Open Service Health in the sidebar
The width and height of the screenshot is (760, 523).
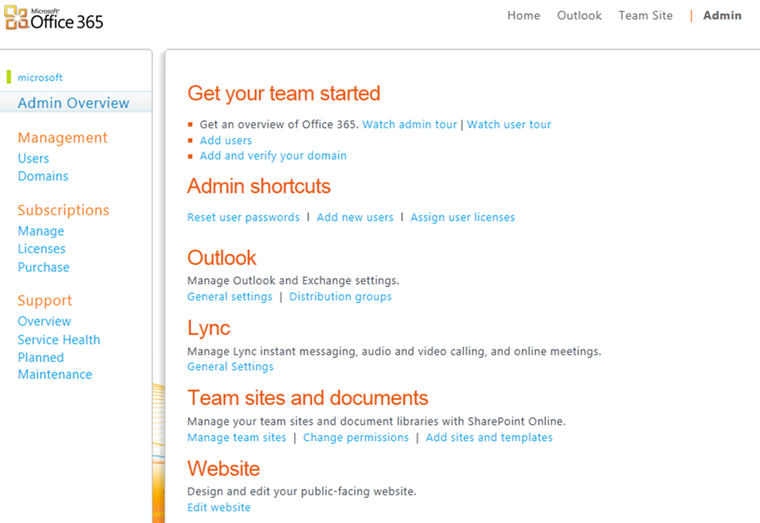pos(59,340)
